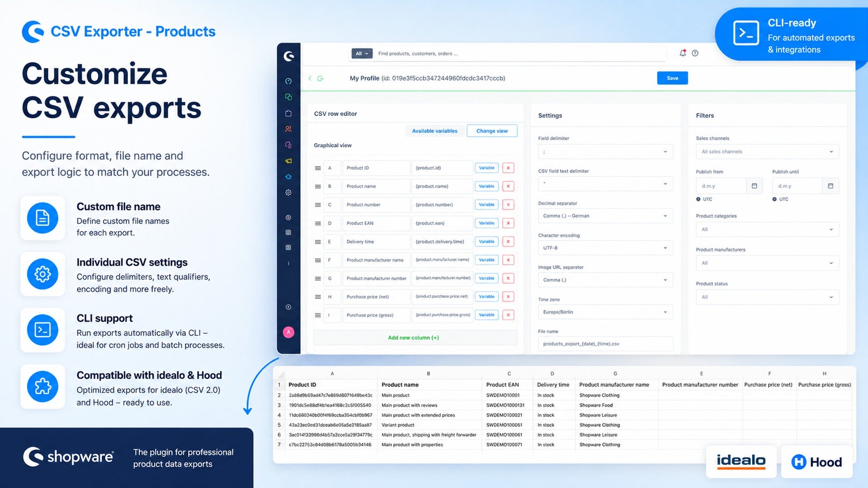Open the All search scope dropdown

tap(362, 53)
